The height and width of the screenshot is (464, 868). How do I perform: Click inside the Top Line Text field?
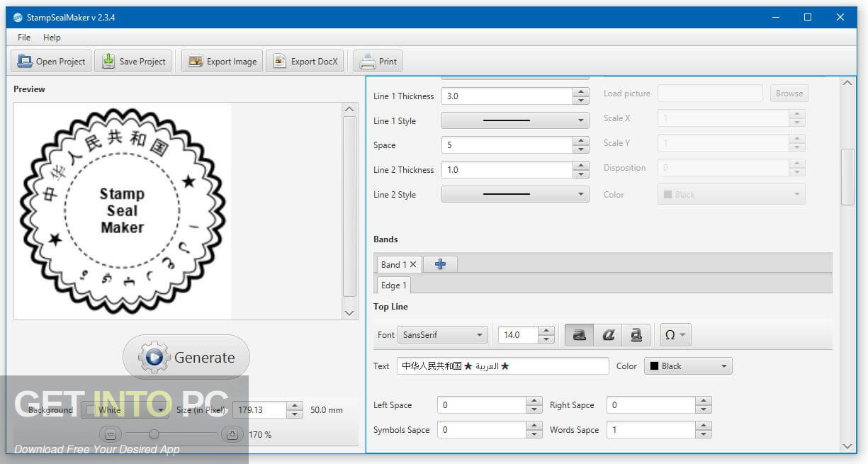click(503, 366)
